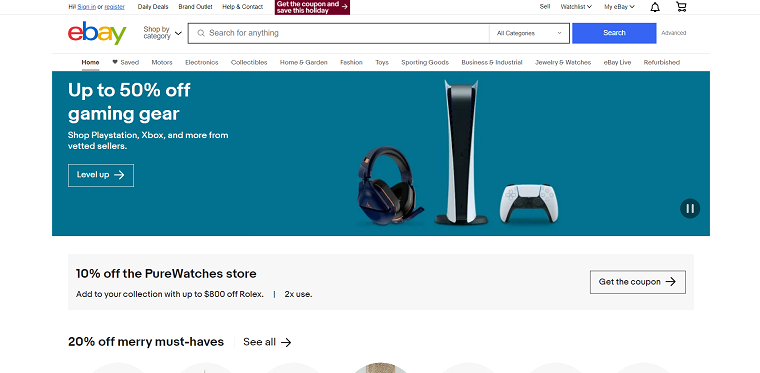The image size is (760, 373).
Task: Click the Get the coupon button
Action: click(x=637, y=282)
